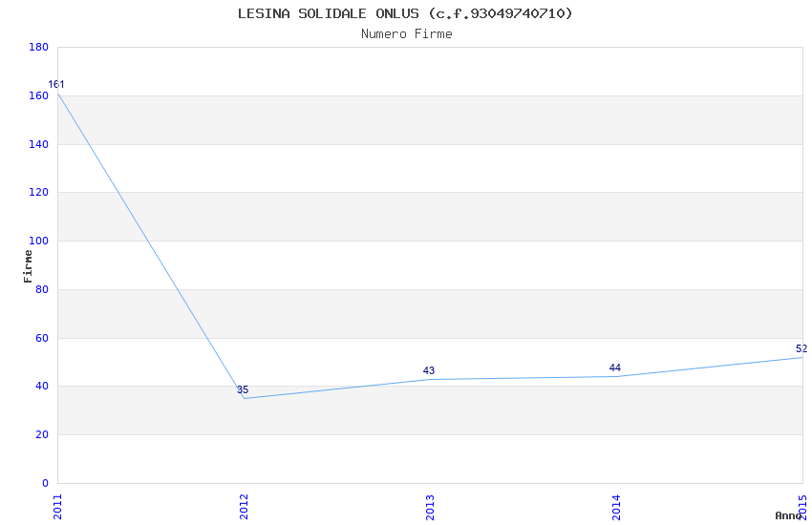Click the data label 43

[x=428, y=370]
